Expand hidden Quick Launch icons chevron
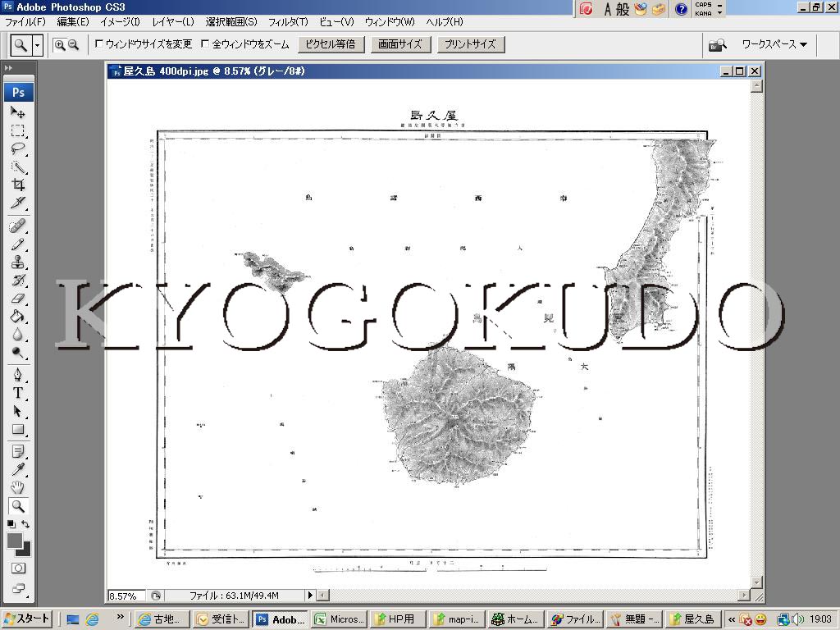 coord(120,617)
